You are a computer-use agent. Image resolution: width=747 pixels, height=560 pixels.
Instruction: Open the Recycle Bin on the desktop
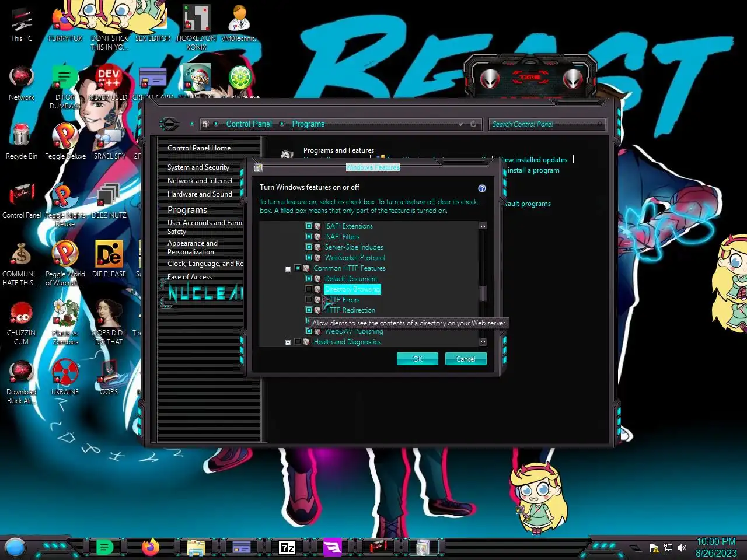(x=22, y=142)
